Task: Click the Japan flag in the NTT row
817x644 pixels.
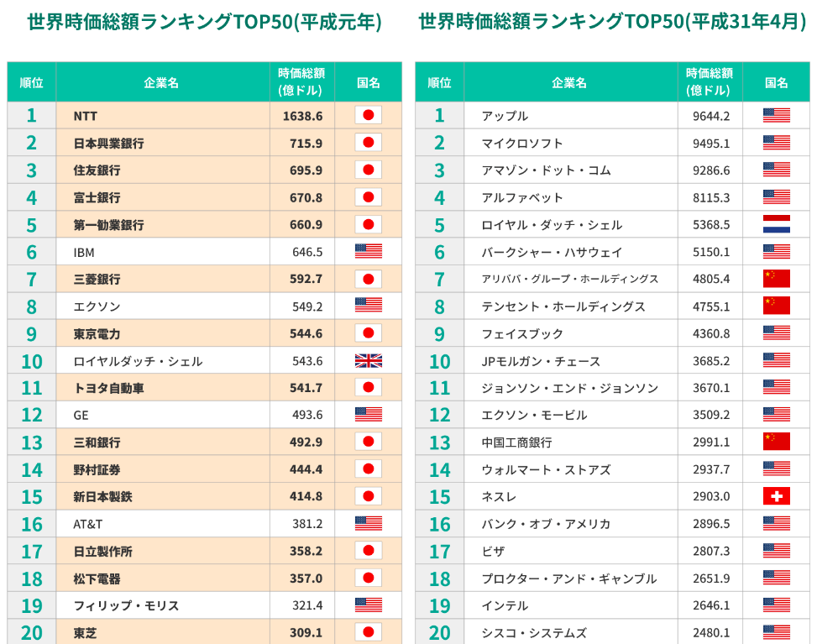Action: tap(369, 115)
